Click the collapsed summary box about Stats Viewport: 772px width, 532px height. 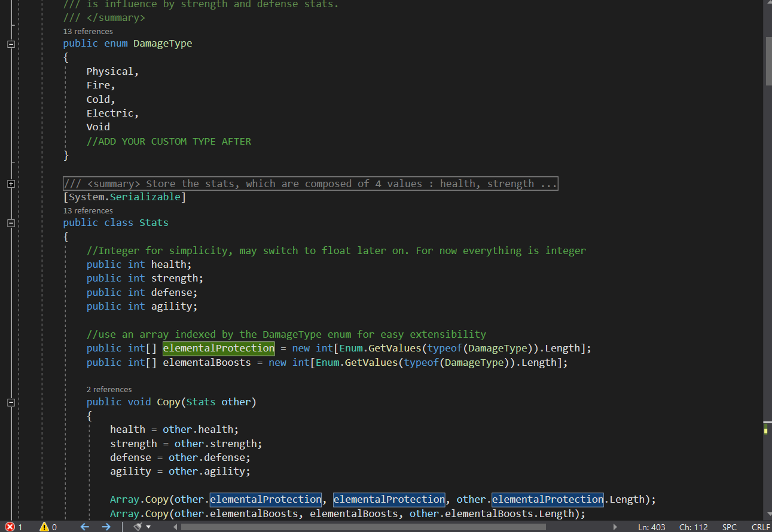click(x=310, y=184)
